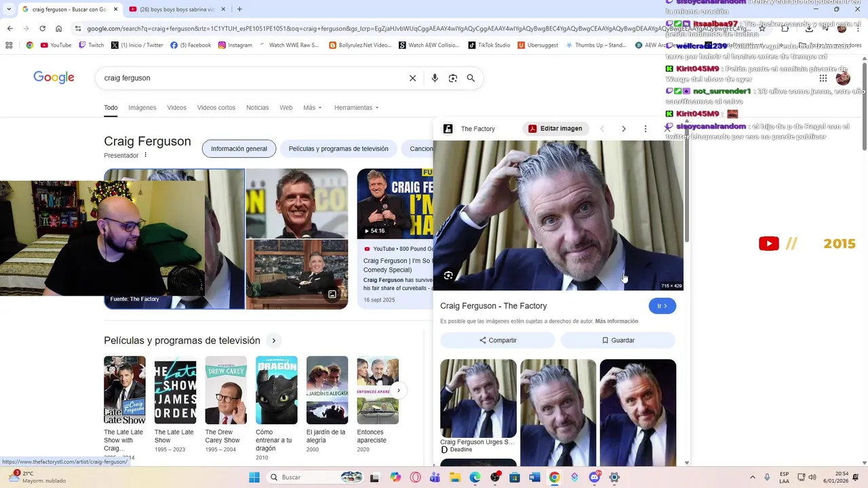
Task: Open more options beside Presentador
Action: [x=145, y=155]
